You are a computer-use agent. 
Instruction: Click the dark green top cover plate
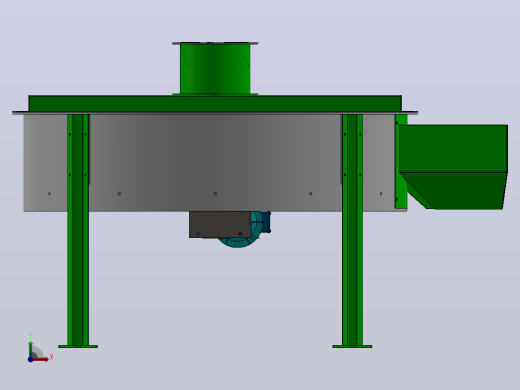[x=215, y=103]
